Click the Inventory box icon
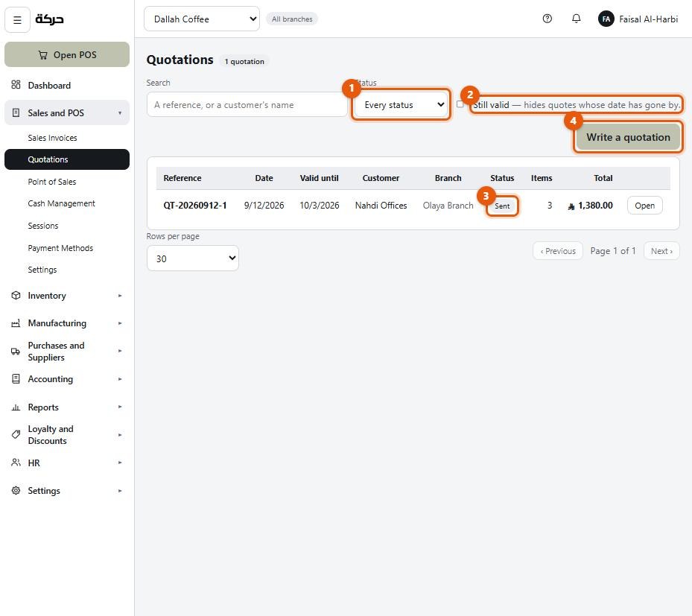Viewport: 692px width, 616px height. (x=16, y=295)
